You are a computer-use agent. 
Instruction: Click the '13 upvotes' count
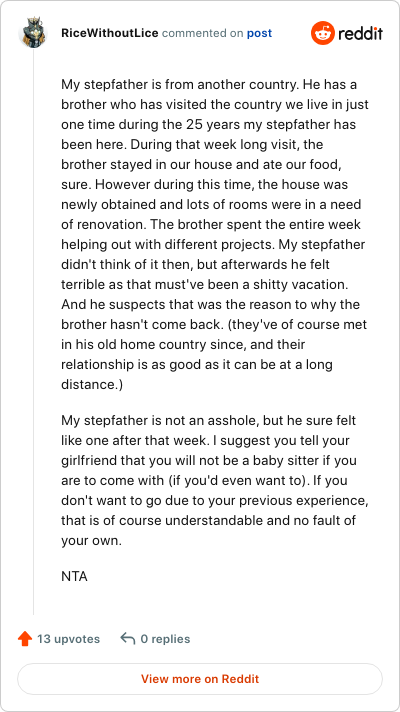point(69,639)
